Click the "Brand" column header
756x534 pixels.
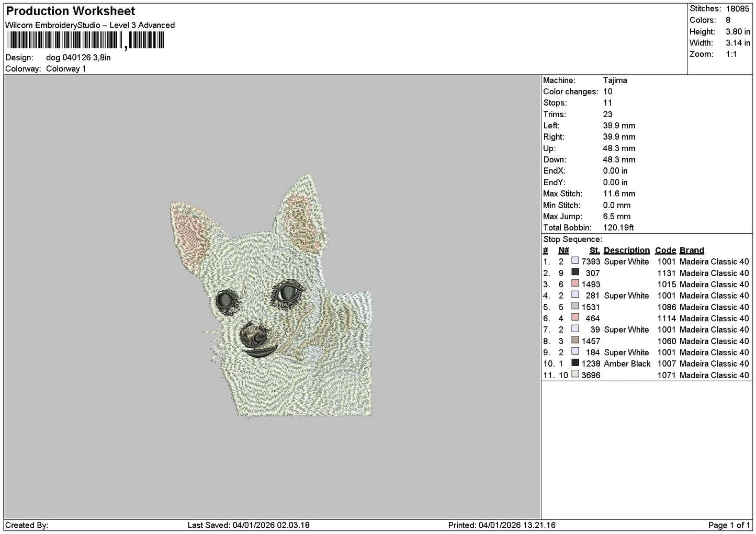point(692,251)
